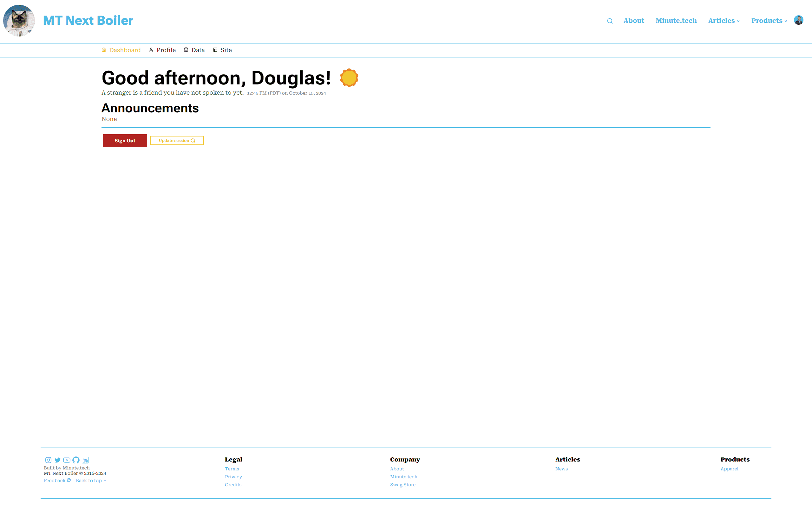
Task: Open About in the top navigation
Action: pos(634,21)
